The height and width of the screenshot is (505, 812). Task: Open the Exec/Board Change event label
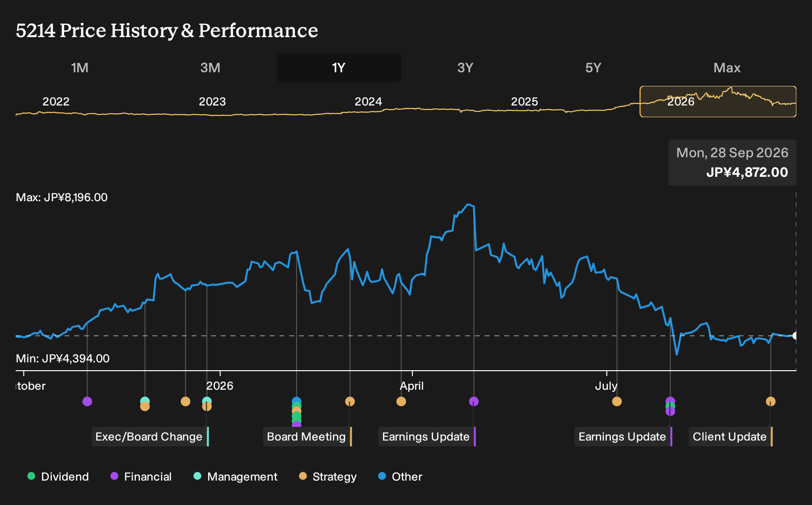pyautogui.click(x=150, y=437)
